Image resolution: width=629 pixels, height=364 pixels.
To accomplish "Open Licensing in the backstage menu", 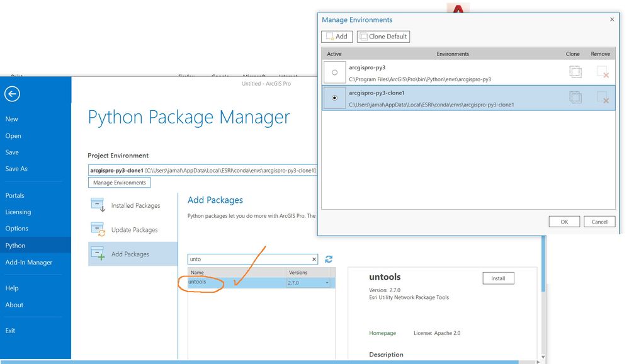I will click(18, 212).
